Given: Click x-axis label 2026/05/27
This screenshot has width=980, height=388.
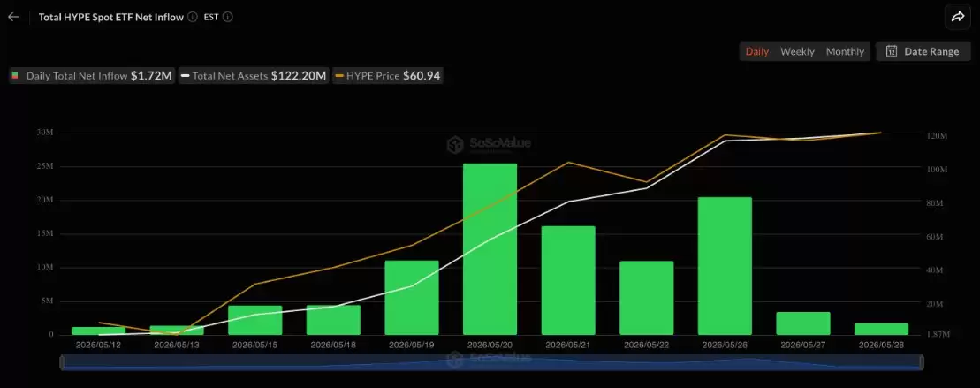Looking at the screenshot, I should [803, 345].
